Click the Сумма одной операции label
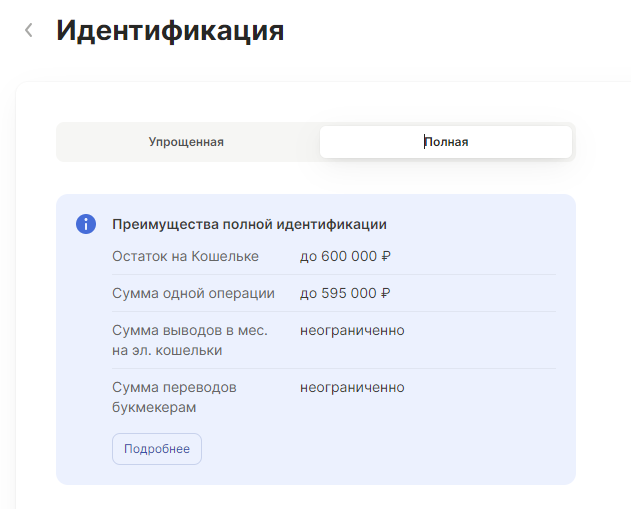 [x=193, y=293]
